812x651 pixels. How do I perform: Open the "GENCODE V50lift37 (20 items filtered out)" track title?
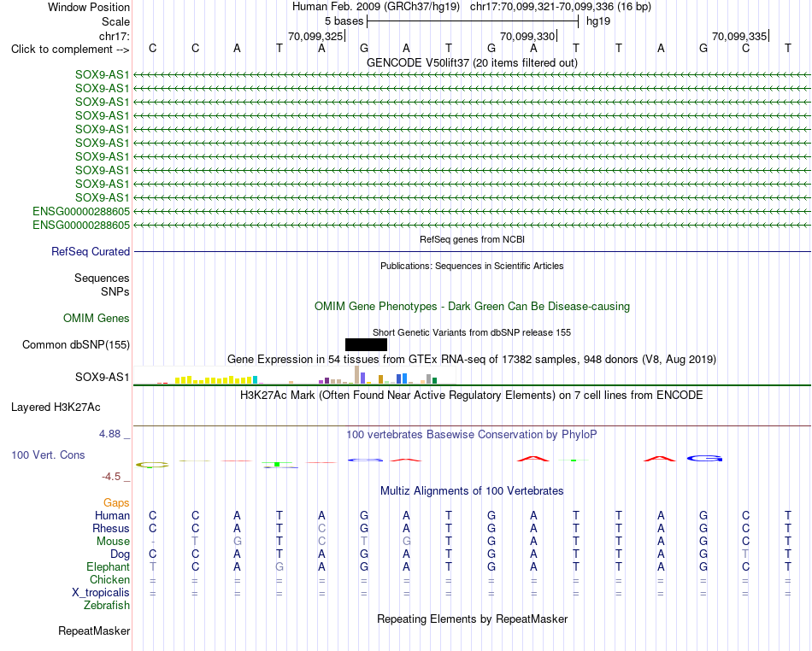click(x=472, y=62)
